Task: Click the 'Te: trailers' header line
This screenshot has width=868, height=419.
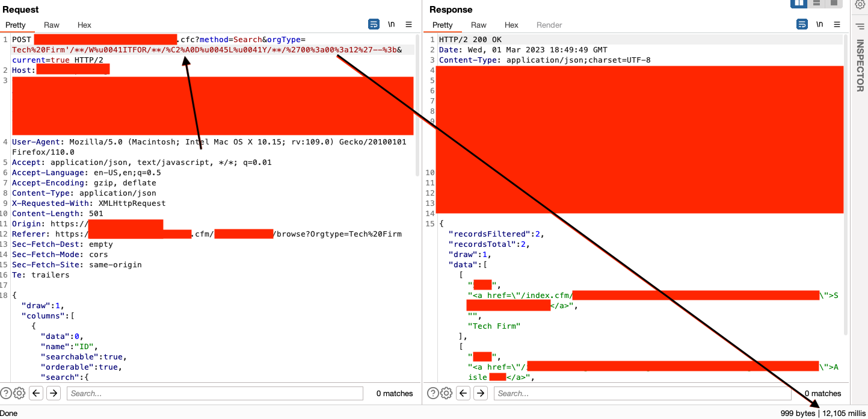Action: coord(41,275)
